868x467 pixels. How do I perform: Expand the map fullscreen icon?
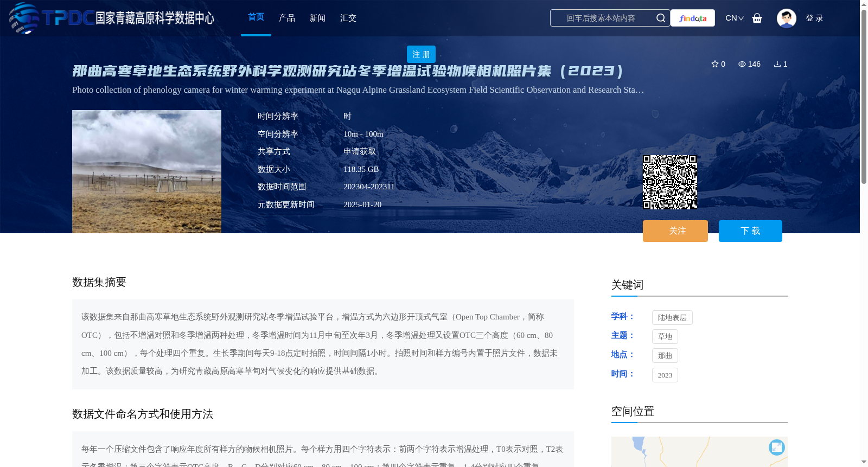tap(777, 447)
